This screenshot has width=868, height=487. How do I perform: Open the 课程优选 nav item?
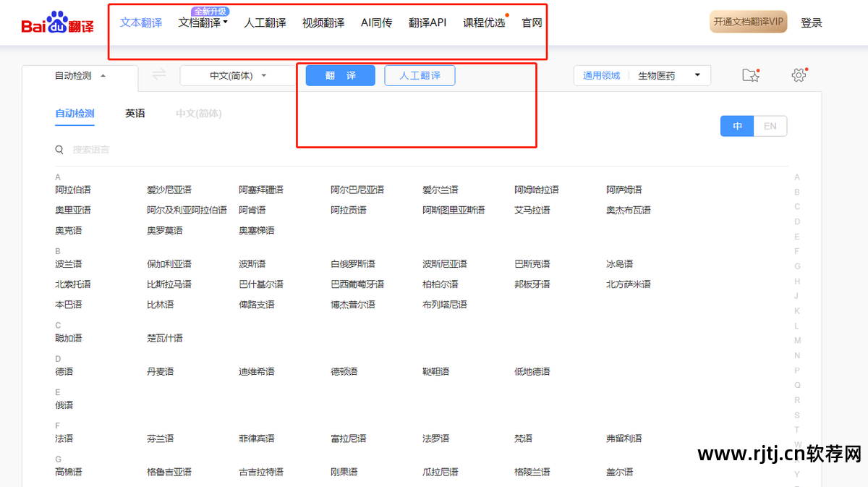tap(484, 22)
